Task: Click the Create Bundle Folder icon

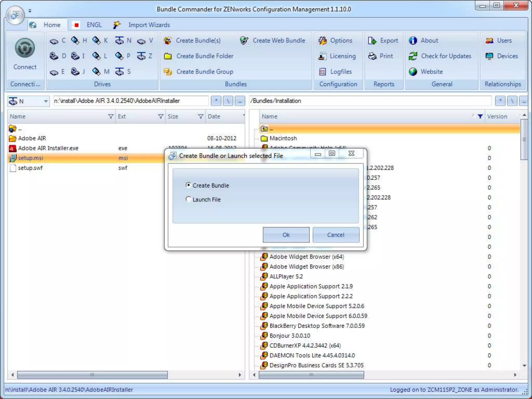Action: coord(168,56)
